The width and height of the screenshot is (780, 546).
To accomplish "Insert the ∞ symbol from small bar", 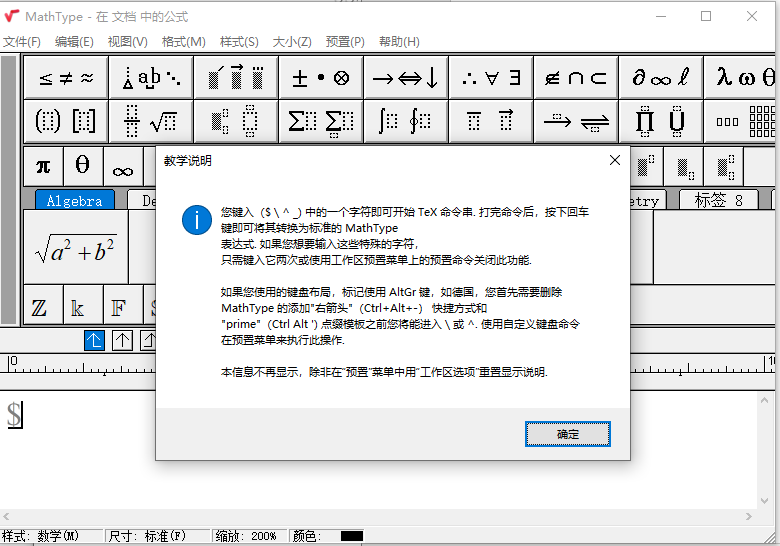I will pyautogui.click(x=123, y=166).
